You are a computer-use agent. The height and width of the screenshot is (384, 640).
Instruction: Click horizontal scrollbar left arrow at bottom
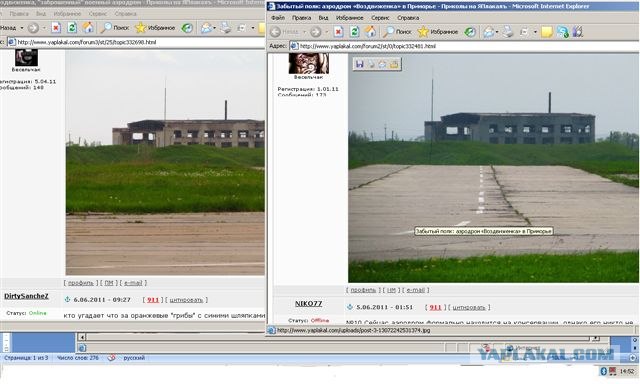[82, 337]
